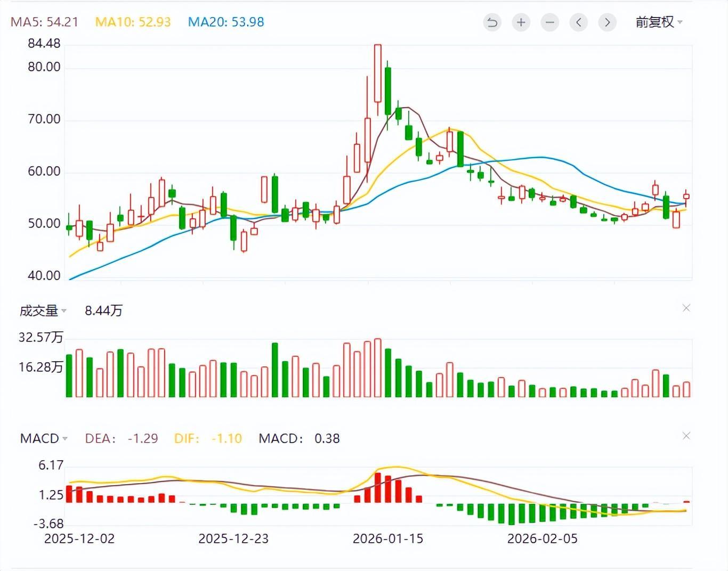728x571 pixels.
Task: Click the DIF -1.10 indicator label
Action: [x=208, y=439]
